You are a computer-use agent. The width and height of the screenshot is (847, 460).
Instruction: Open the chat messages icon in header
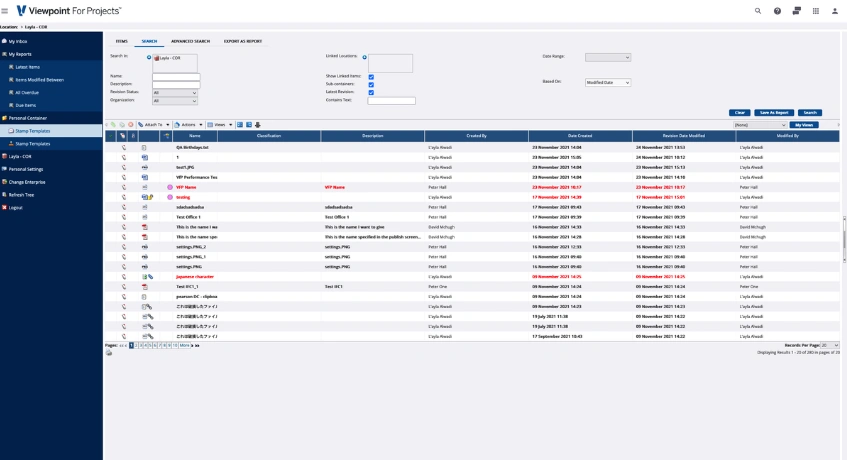tap(796, 10)
